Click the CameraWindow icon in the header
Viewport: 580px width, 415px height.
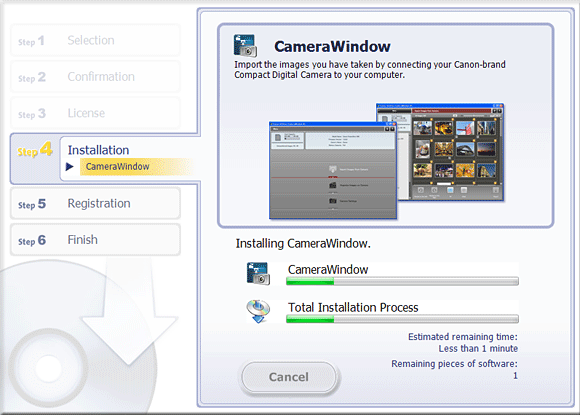[245, 45]
